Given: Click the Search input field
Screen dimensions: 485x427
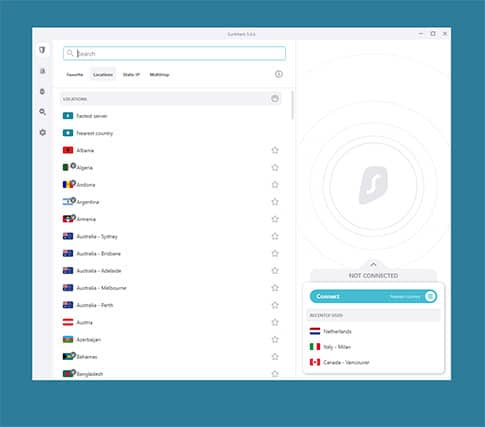Looking at the screenshot, I should click(174, 53).
